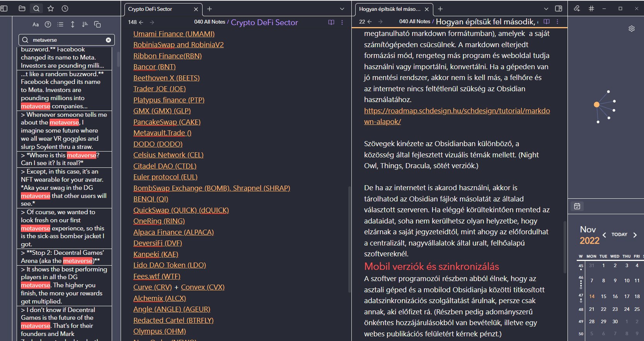
Task: Switch to the Hogyan építsük fel tab
Action: tap(393, 9)
